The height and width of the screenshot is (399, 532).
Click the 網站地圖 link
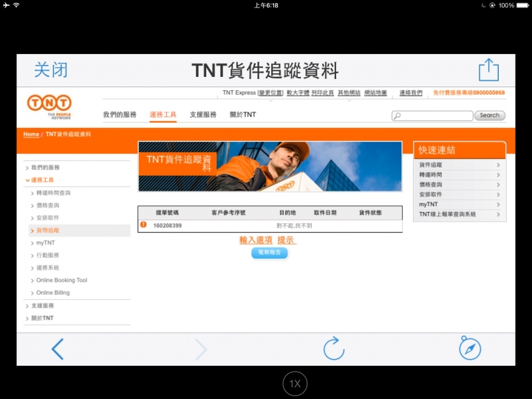(x=375, y=92)
